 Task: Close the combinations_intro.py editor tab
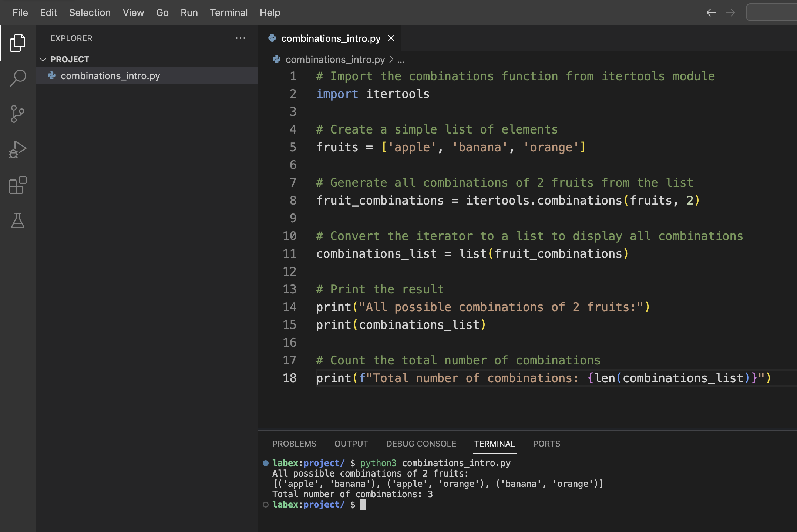coord(391,38)
